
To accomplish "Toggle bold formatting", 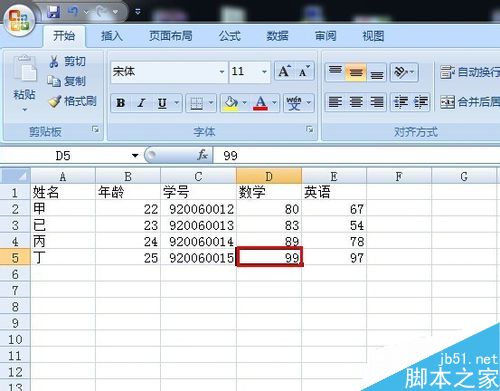I will click(121, 103).
